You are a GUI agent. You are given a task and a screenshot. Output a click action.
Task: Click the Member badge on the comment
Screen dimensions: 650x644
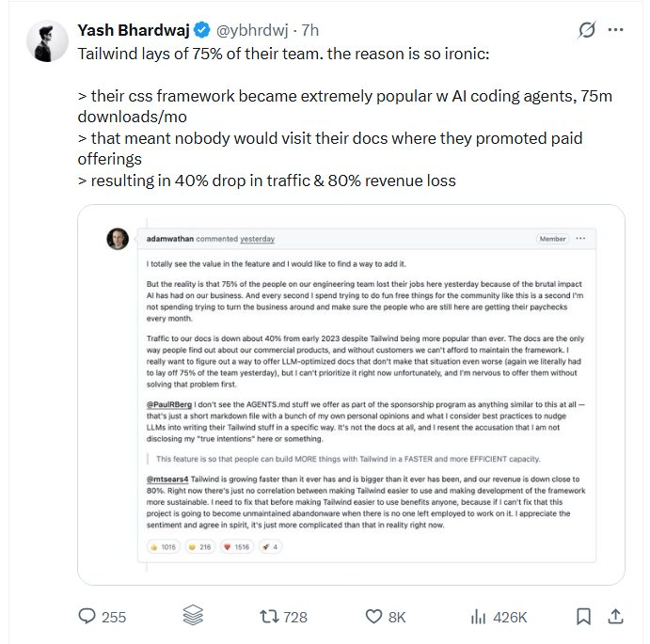tap(552, 239)
